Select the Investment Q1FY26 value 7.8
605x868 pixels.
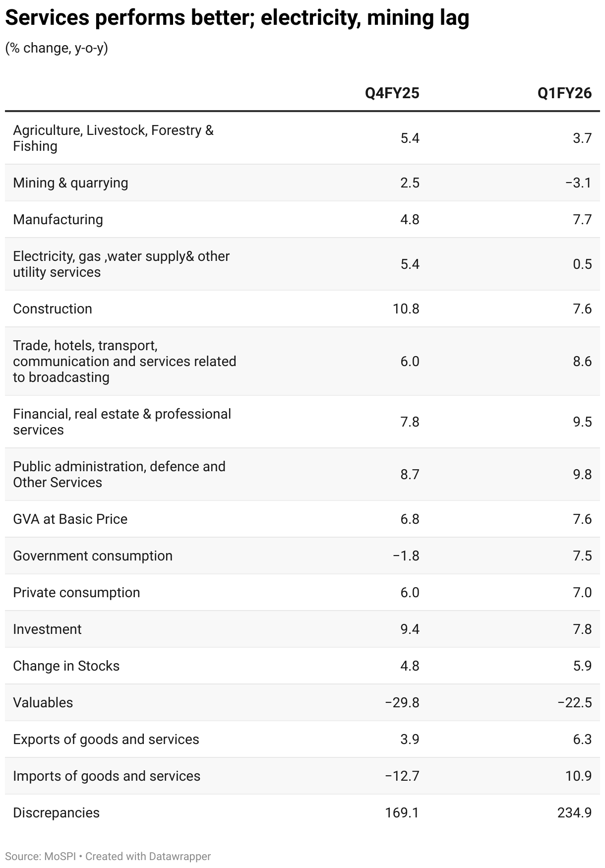[582, 629]
